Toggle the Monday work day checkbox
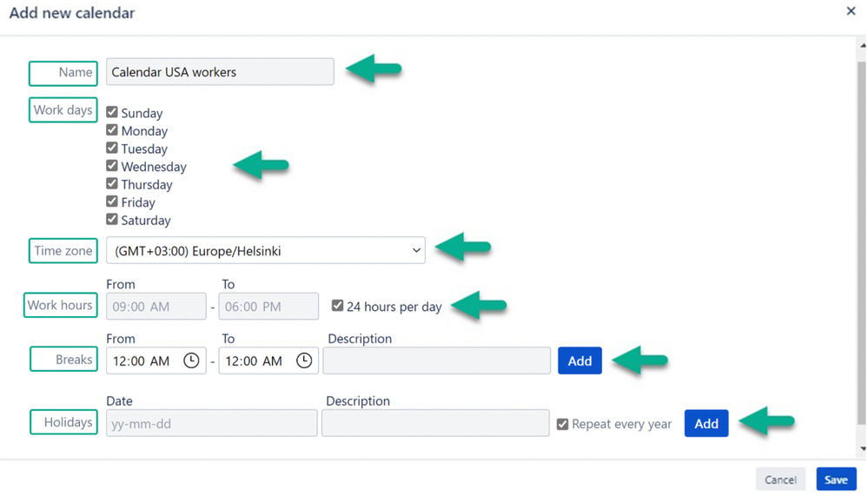868x496 pixels. click(x=112, y=130)
